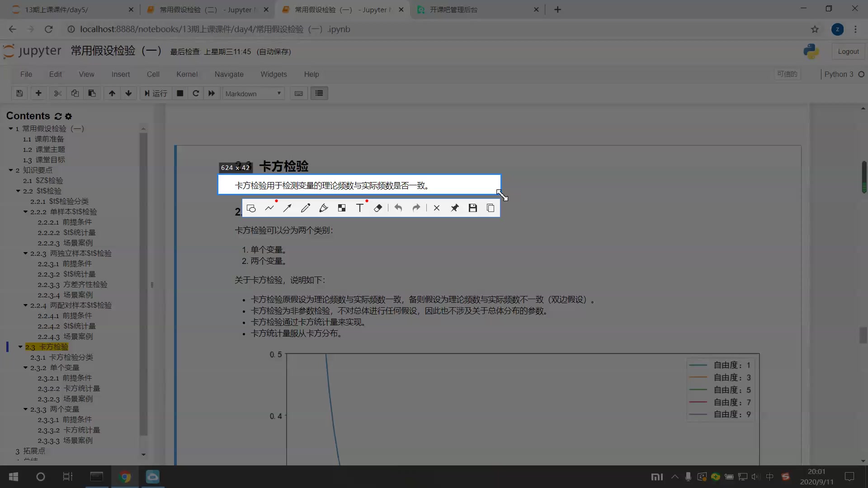Image resolution: width=868 pixels, height=488 pixels.
Task: Open the Insert menu
Action: pyautogui.click(x=121, y=74)
